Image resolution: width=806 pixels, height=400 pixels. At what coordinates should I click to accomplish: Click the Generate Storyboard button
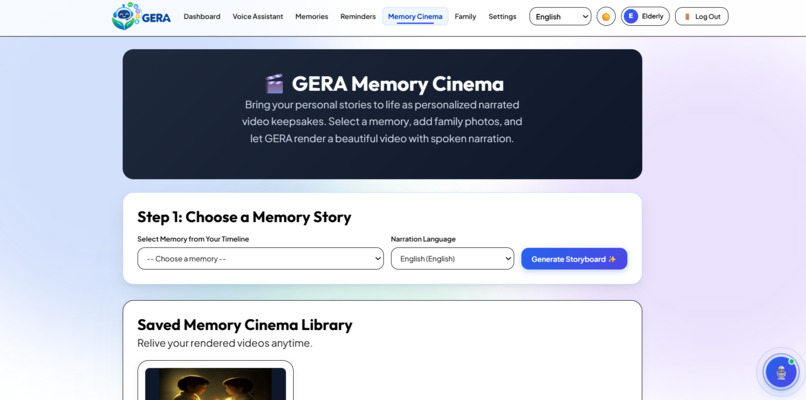click(x=574, y=259)
